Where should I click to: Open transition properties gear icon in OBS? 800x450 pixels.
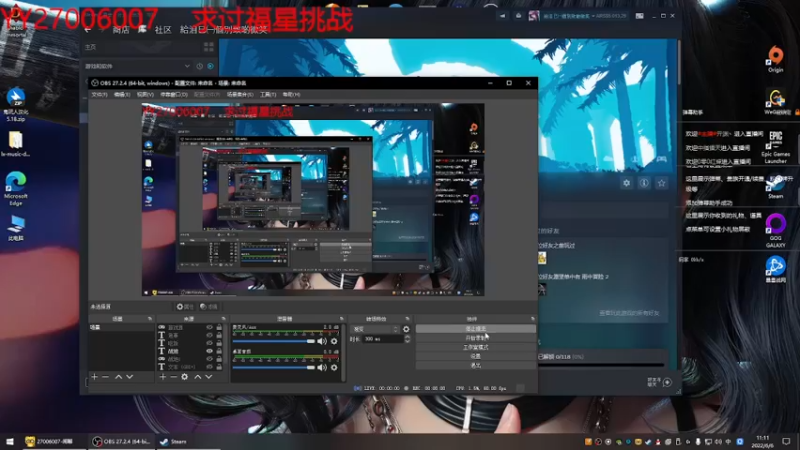(x=406, y=329)
